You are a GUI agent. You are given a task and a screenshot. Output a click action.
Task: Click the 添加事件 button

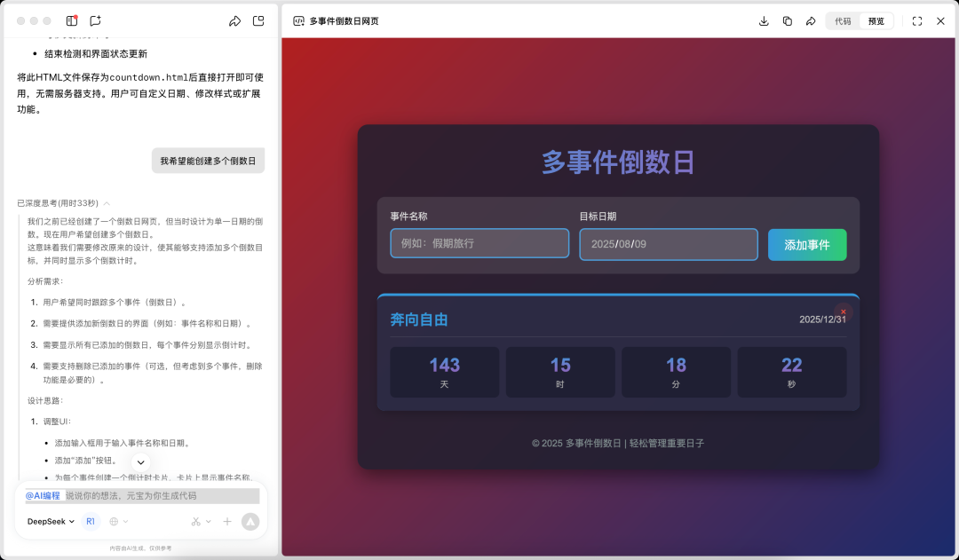click(x=807, y=245)
